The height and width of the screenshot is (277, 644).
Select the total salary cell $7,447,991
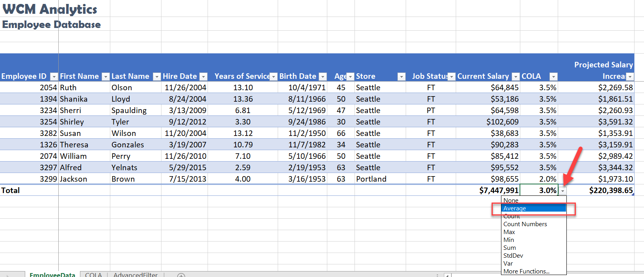pos(488,190)
